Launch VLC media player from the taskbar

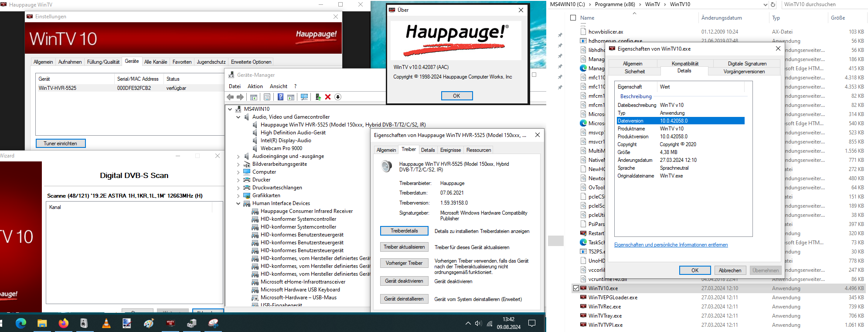(106, 323)
